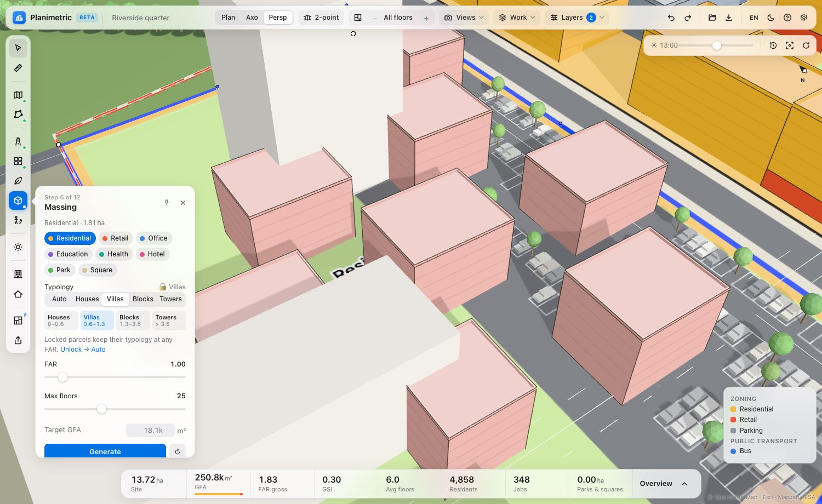Image resolution: width=822 pixels, height=504 pixels.
Task: Click the north compass indicator
Action: 803,74
